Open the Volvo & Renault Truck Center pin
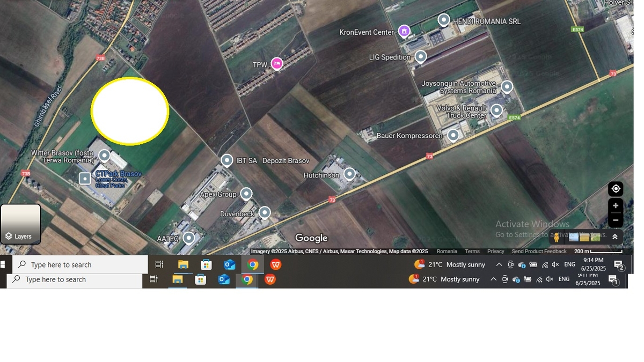 coord(496,110)
